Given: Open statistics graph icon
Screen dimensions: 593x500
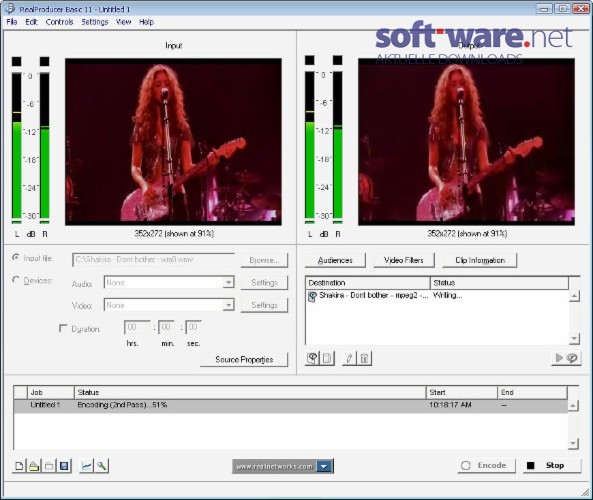Looking at the screenshot, I should click(x=87, y=466).
